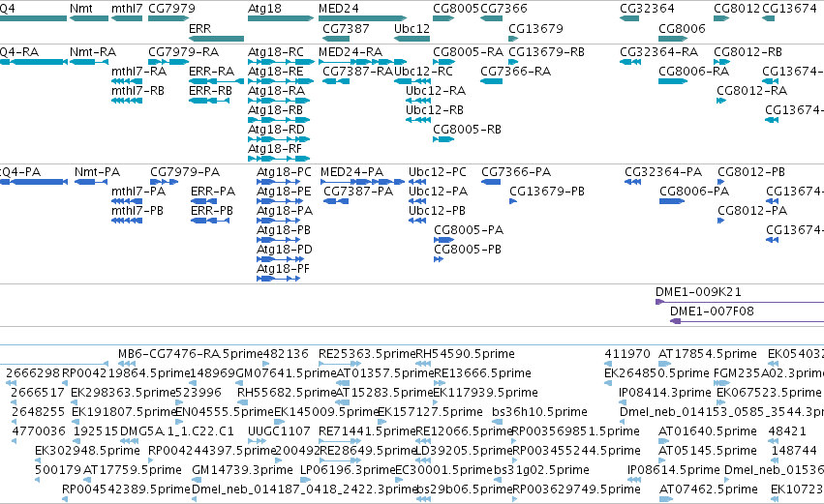Screen dimensions: 824x504
Task: Select protein Ubc12-PC
Action: [x=417, y=182]
